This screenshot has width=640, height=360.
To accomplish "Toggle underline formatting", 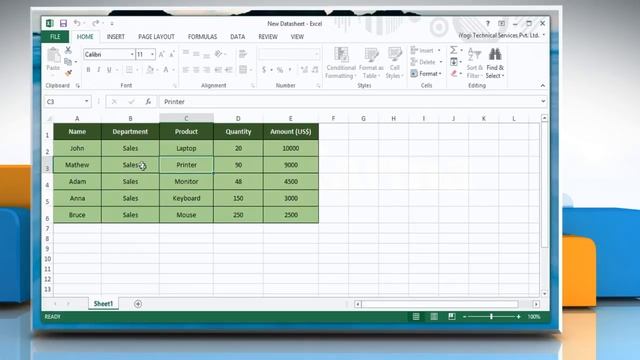I will pos(109,70).
